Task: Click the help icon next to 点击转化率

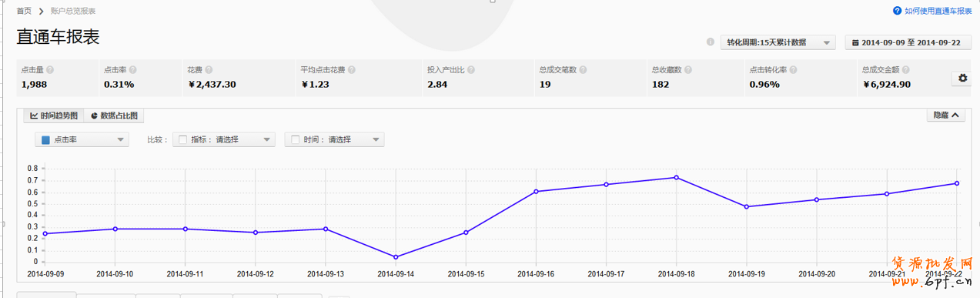Action: [793, 70]
